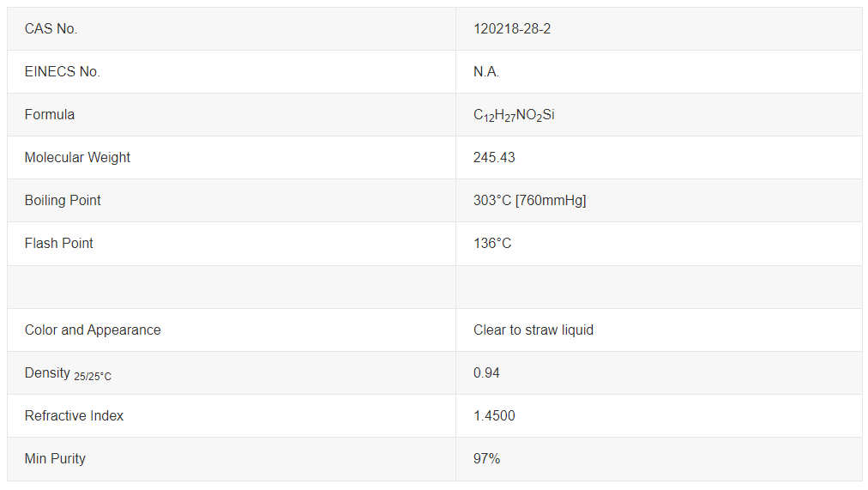Click the Formula row label

tap(49, 115)
